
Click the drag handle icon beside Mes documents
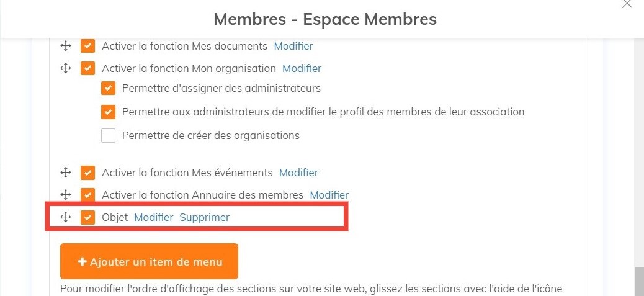pos(65,46)
